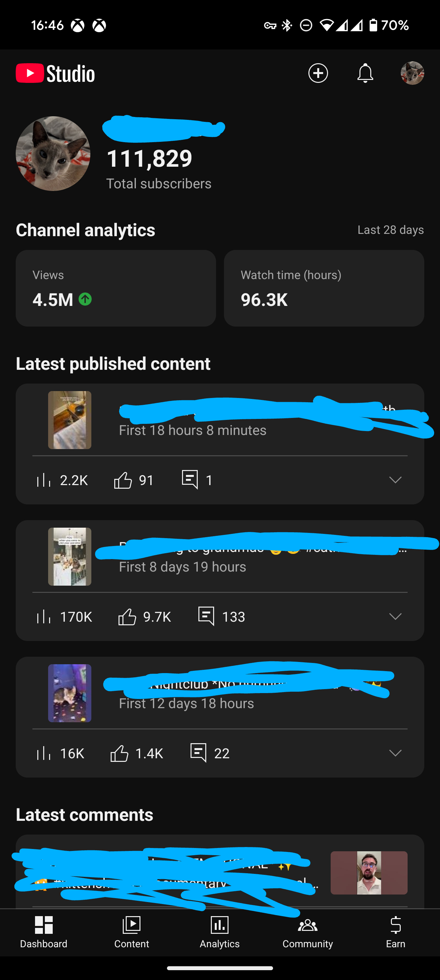This screenshot has height=980, width=440.
Task: Expand the video card with 2.2K views
Action: pyautogui.click(x=395, y=480)
